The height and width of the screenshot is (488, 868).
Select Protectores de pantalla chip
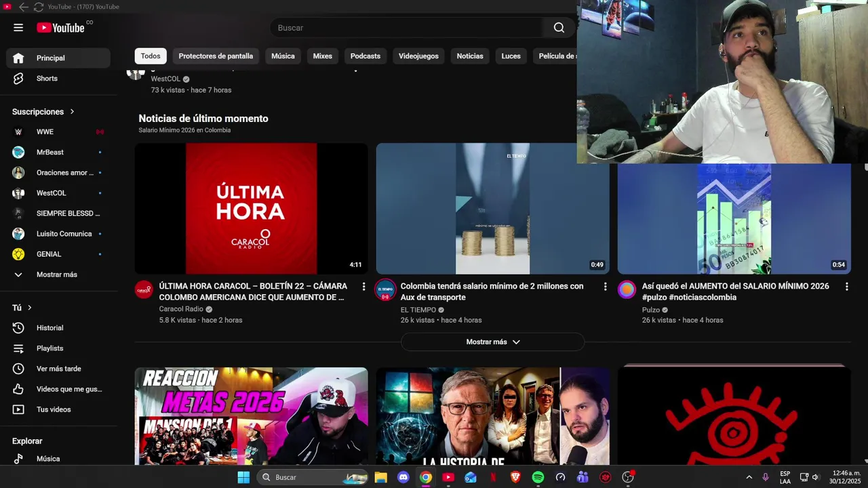[216, 56]
